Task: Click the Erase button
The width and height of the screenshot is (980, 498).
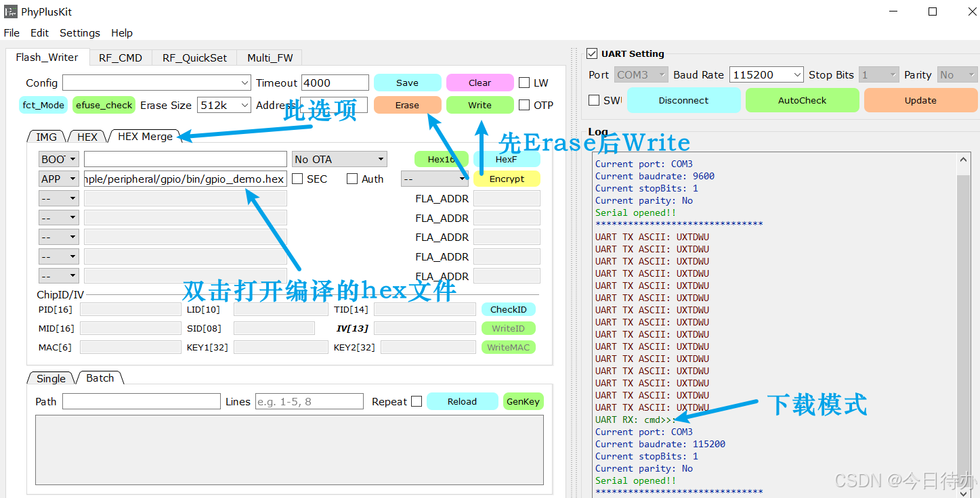Action: (407, 105)
